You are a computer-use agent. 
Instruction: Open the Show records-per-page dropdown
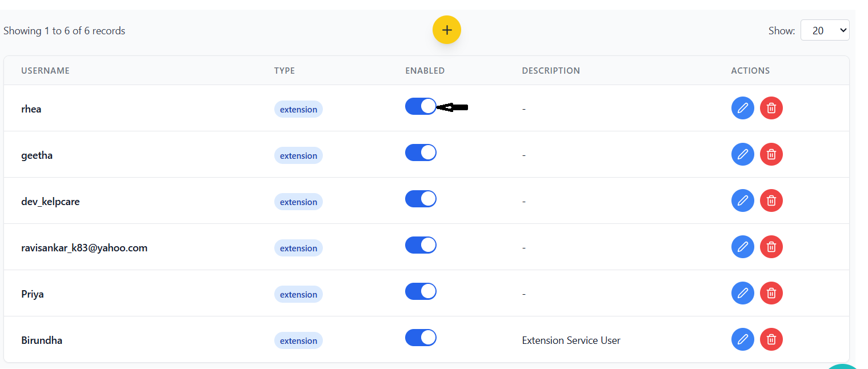(825, 30)
